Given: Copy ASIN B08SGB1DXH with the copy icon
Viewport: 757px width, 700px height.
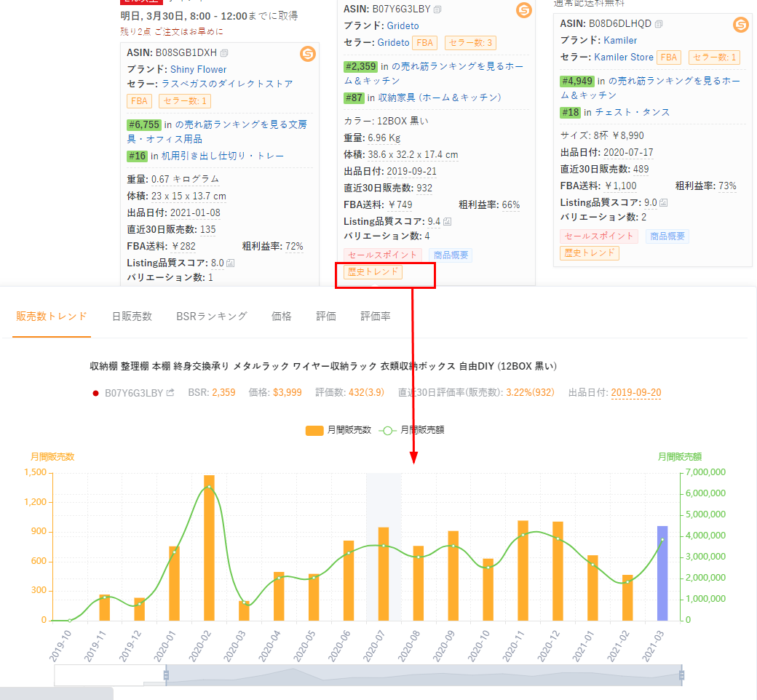Looking at the screenshot, I should [x=224, y=52].
